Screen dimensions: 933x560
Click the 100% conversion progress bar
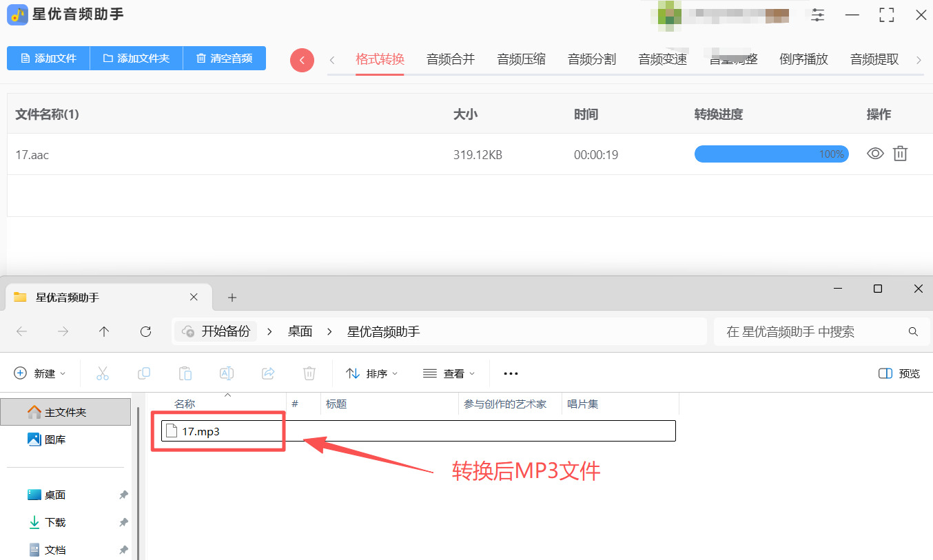pyautogui.click(x=771, y=154)
